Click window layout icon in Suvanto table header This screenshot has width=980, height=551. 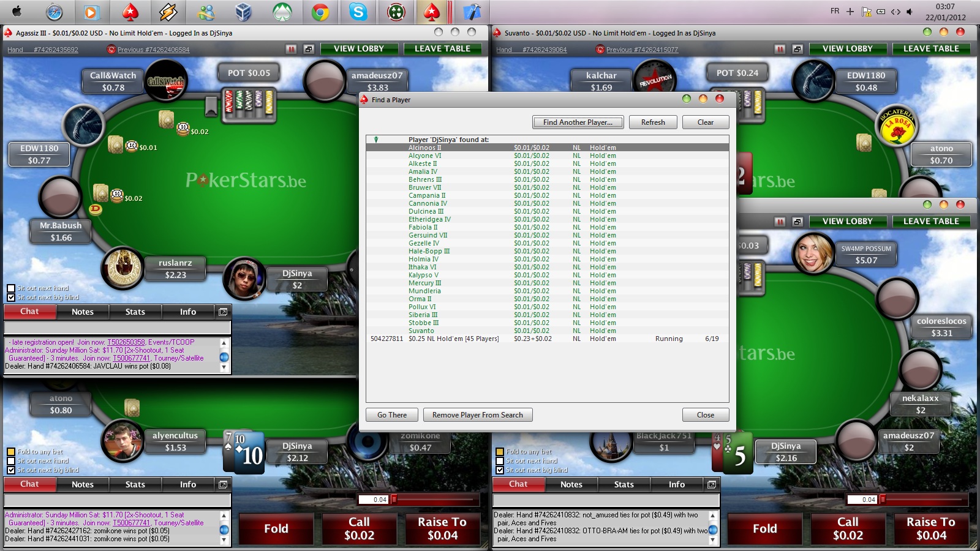(797, 49)
